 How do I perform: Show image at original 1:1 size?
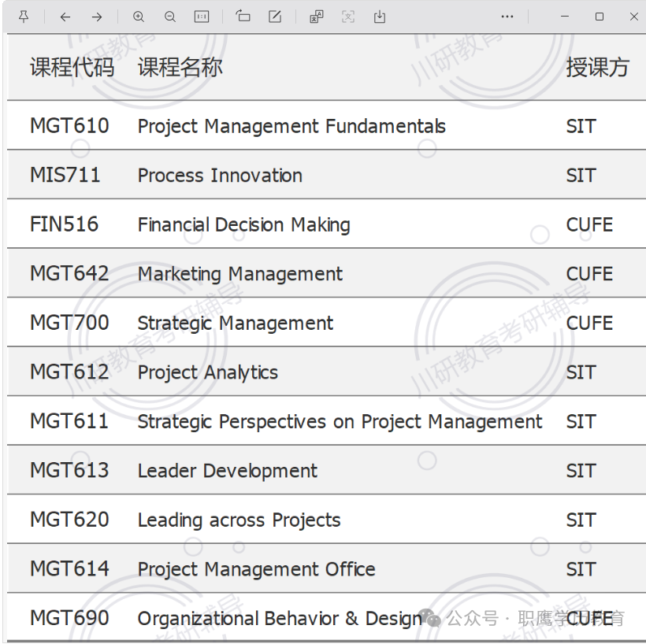[x=202, y=17]
